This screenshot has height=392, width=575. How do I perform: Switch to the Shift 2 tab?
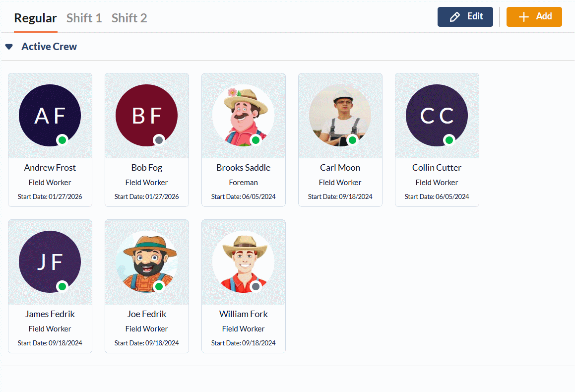pyautogui.click(x=129, y=18)
